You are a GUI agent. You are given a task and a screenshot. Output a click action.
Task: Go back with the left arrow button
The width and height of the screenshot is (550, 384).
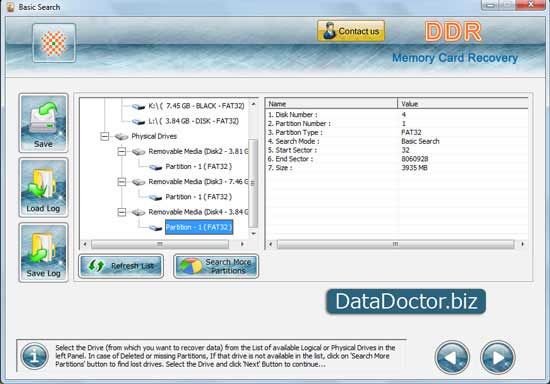point(452,357)
